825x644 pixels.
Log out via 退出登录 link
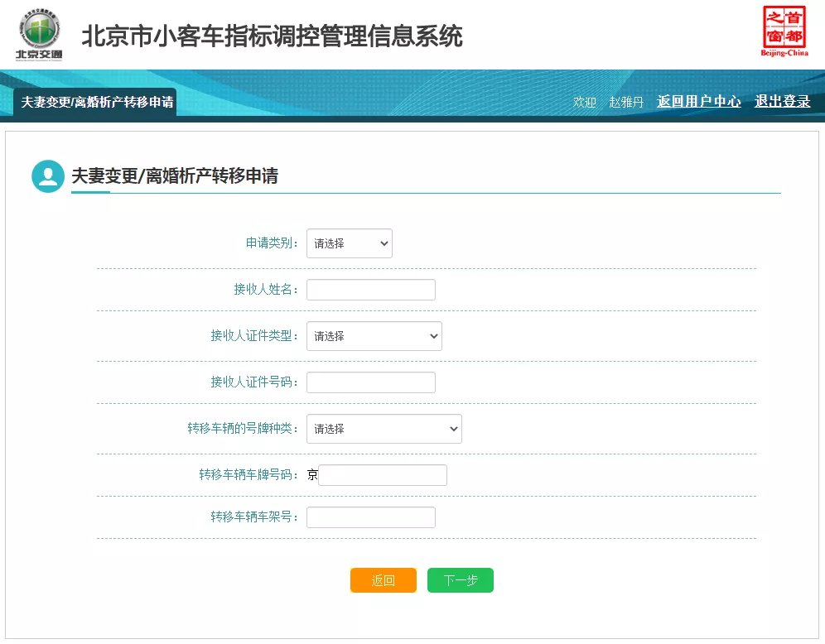pos(782,102)
